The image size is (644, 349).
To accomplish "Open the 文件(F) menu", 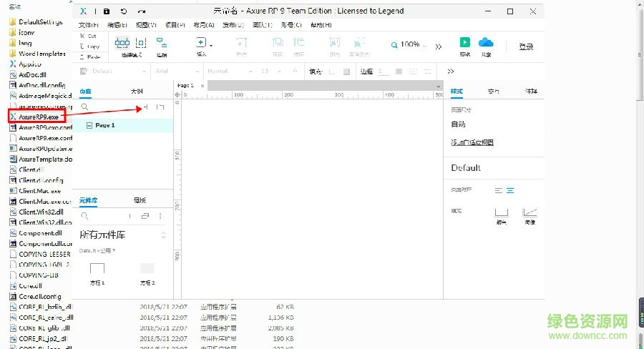I will click(x=89, y=25).
